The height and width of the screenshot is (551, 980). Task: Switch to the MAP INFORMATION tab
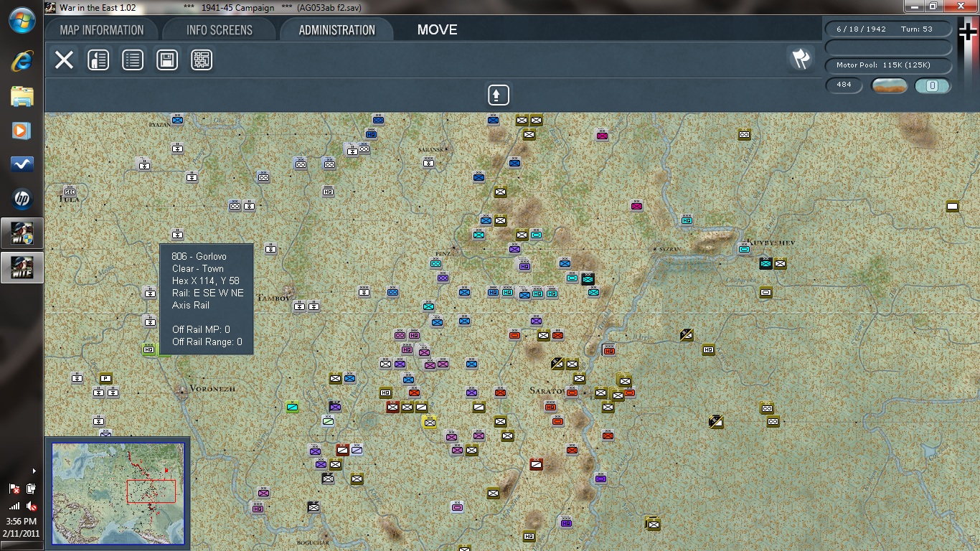point(102,30)
